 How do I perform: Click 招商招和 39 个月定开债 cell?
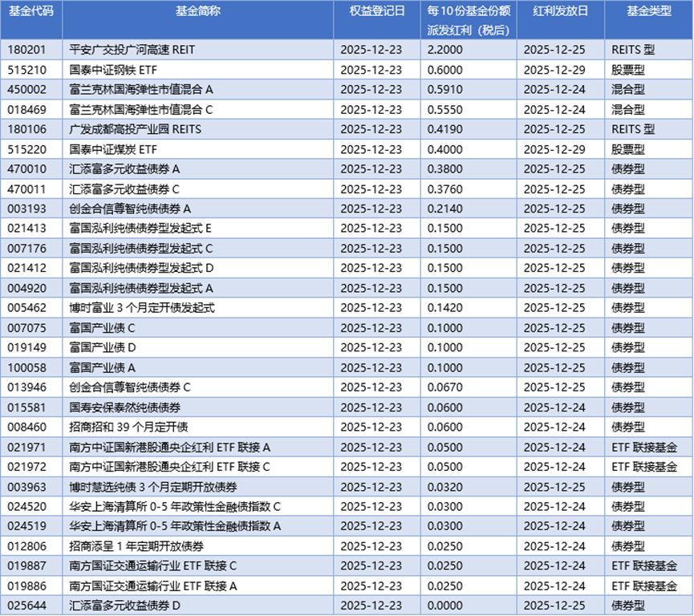(129, 428)
